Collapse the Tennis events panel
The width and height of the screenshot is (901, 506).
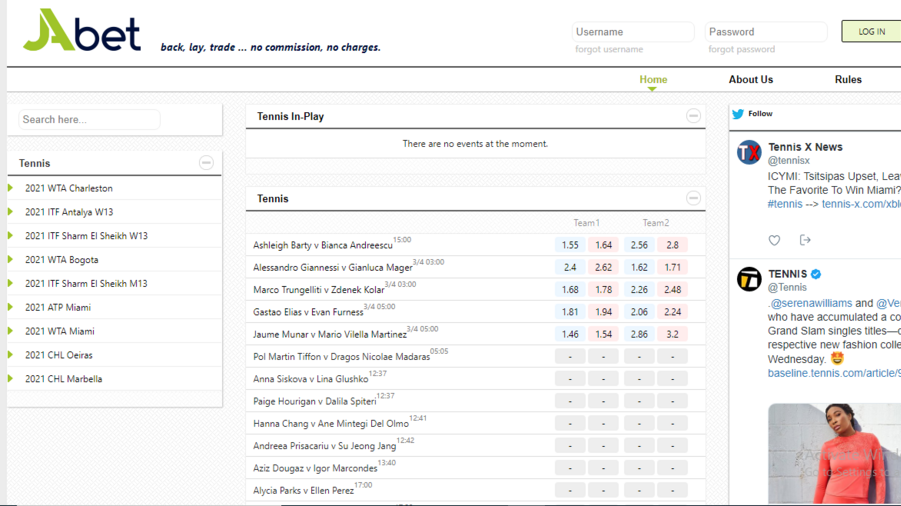pos(693,198)
